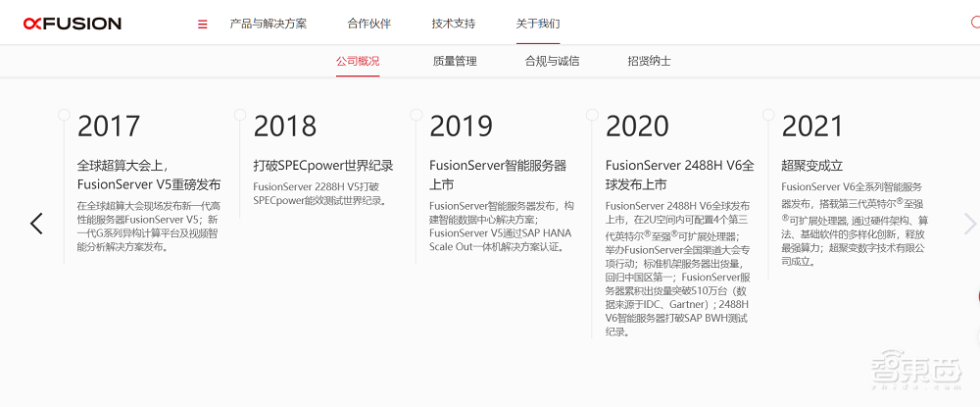Screen dimensions: 980x407
Task: Click the 2021 year heading
Action: 812,127
